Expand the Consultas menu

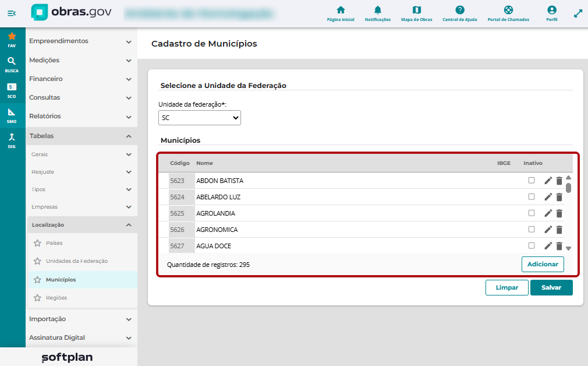[81, 97]
